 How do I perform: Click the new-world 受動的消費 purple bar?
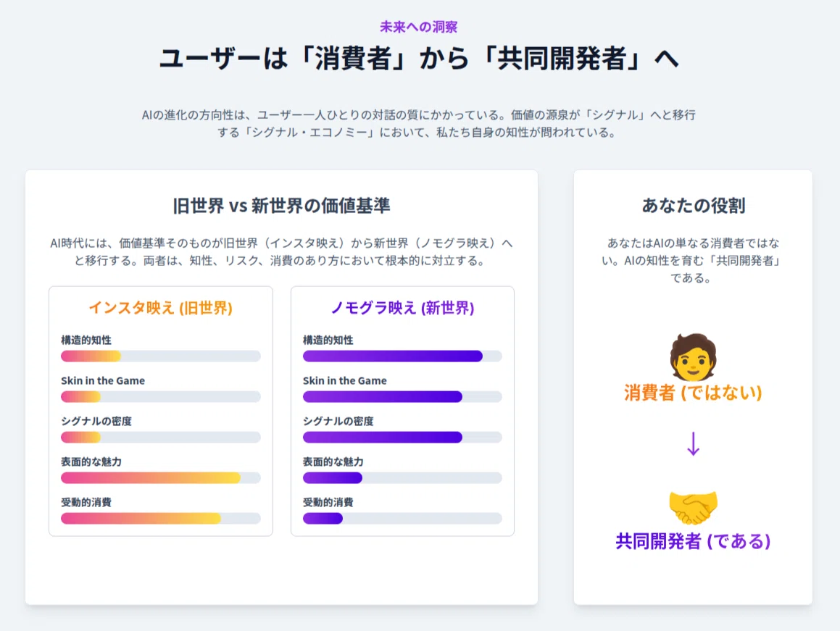point(402,519)
